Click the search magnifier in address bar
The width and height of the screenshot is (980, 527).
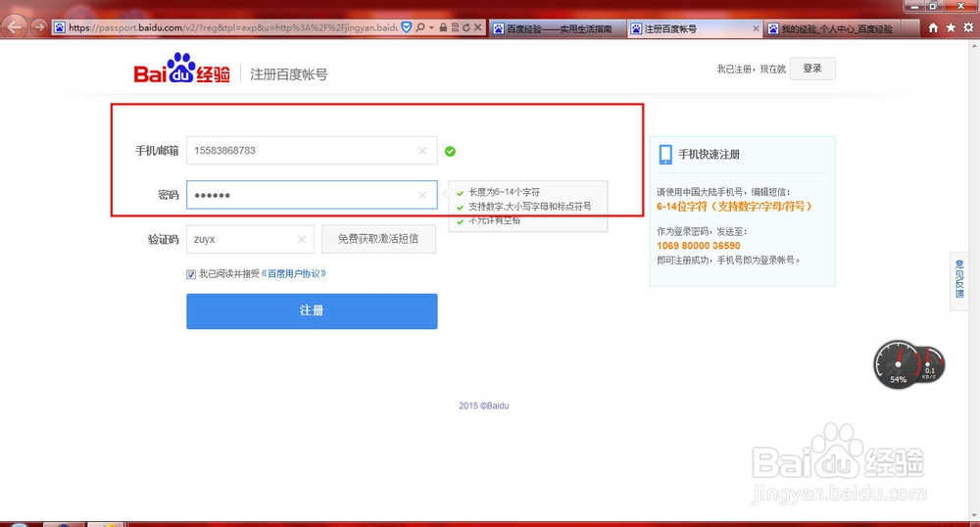420,27
